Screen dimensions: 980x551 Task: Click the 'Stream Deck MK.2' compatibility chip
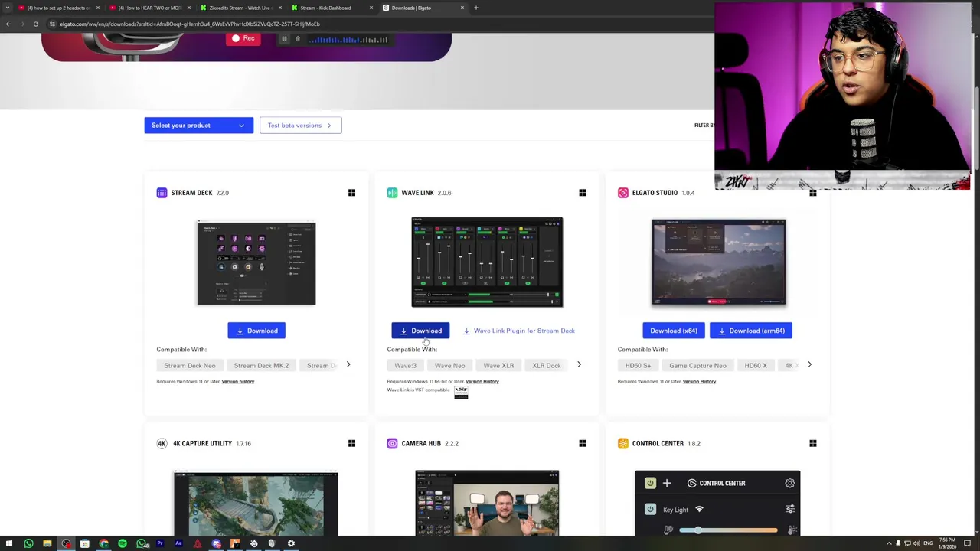[x=261, y=366]
